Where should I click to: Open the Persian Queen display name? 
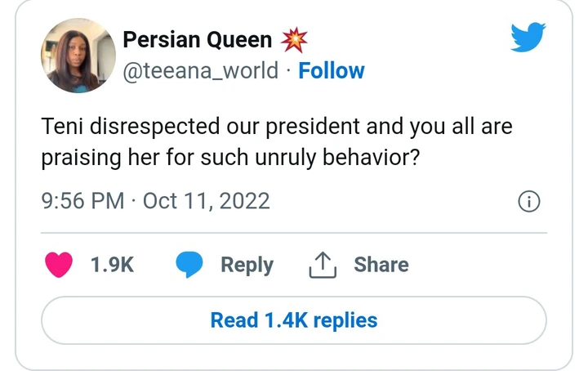pos(197,39)
